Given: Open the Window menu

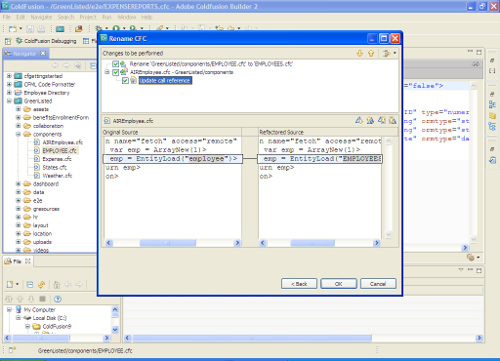Looking at the screenshot, I should click(126, 17).
